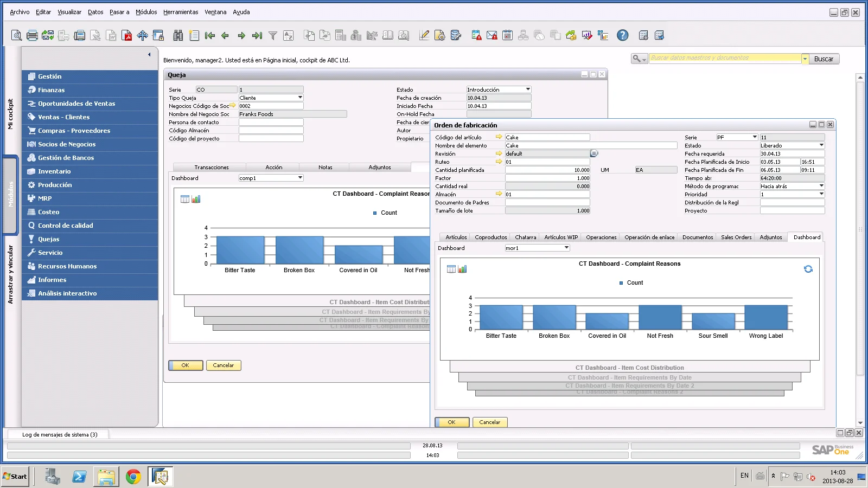
Task: Open the Módulos menu
Action: pos(146,12)
